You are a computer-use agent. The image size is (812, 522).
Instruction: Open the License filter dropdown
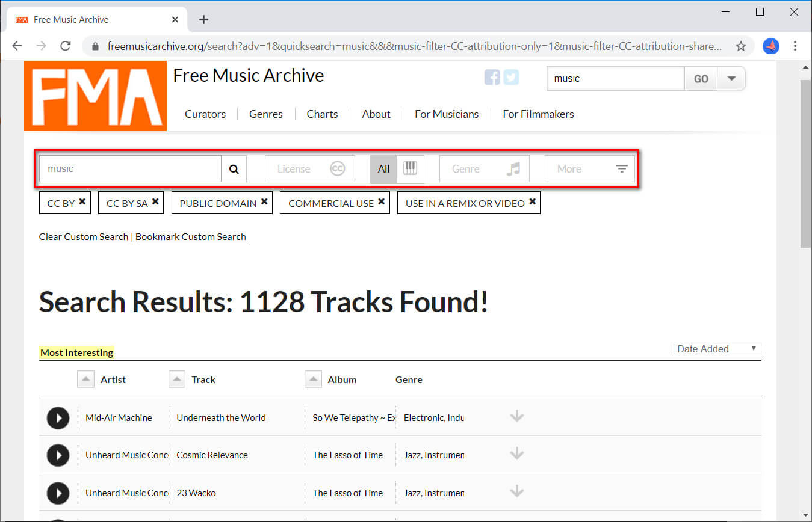[x=309, y=168]
